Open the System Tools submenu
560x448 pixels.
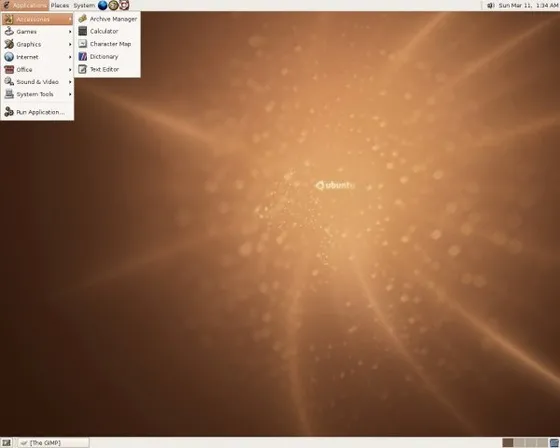(x=37, y=94)
